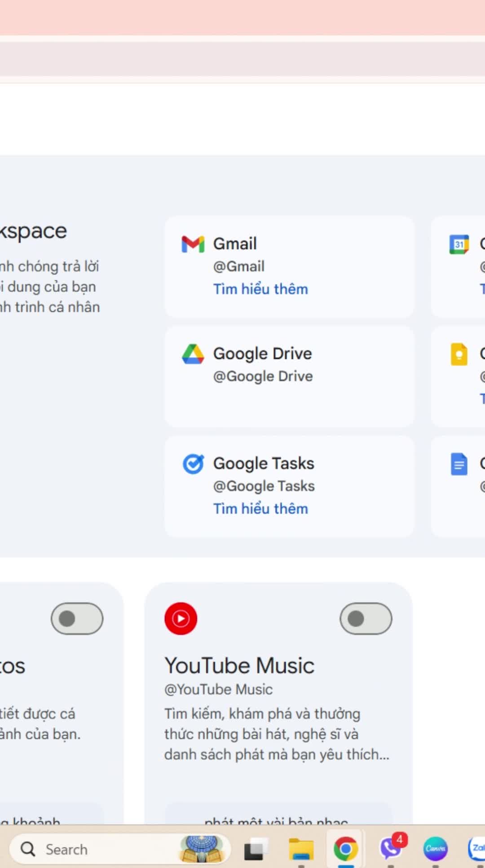485x868 pixels.
Task: Click the search highlight image in taskbar
Action: 202,849
